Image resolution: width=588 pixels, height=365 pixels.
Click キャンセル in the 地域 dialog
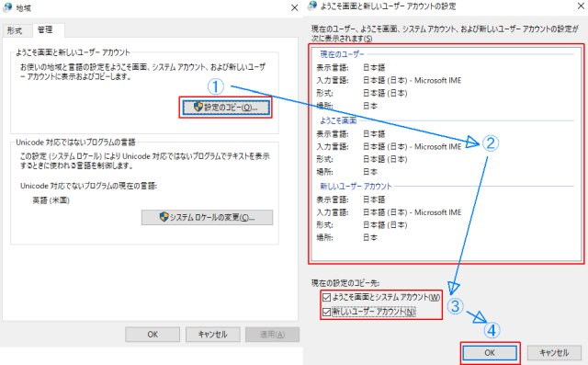(212, 335)
